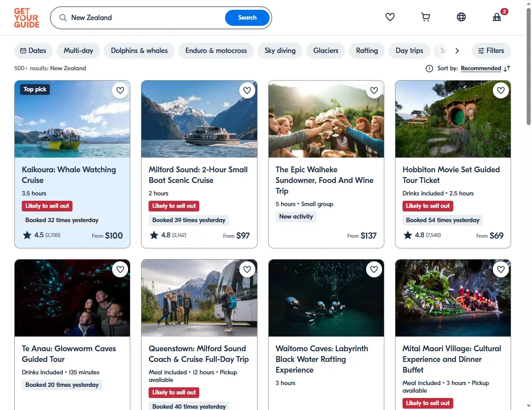Open the shopping cart icon

coord(425,17)
